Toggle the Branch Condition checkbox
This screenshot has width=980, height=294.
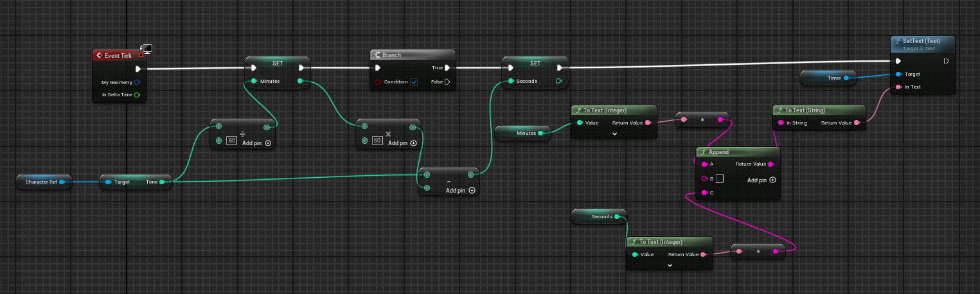click(414, 82)
